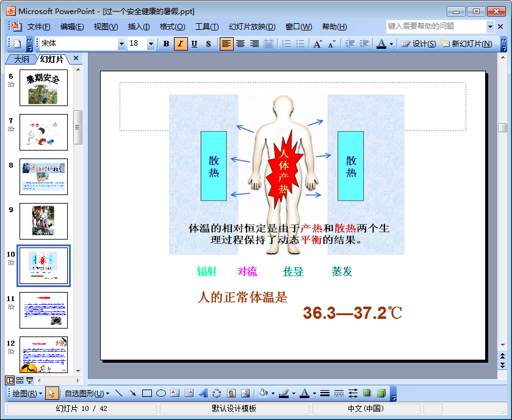Click the Insert Text Box icon
This screenshot has width=512, height=420.
point(175,393)
